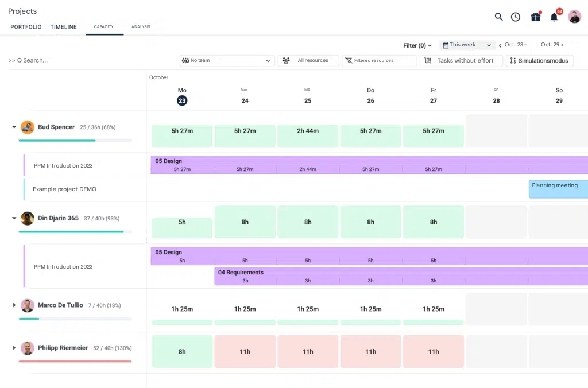
Task: Switch to the Analysis tab
Action: click(141, 27)
